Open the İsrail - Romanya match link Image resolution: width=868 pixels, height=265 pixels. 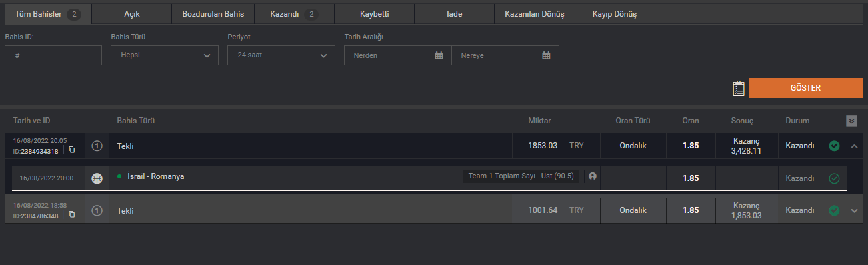(155, 176)
